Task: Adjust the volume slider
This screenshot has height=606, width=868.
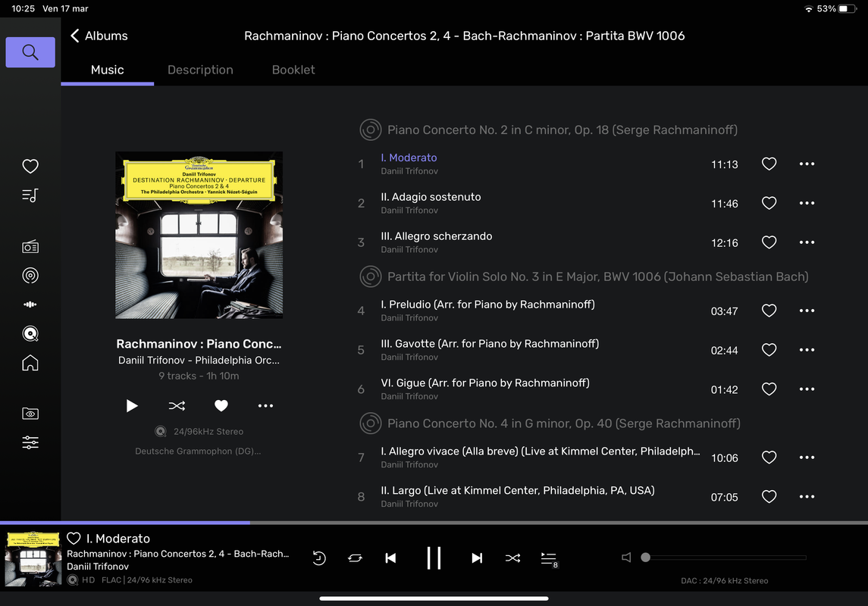Action: pyautogui.click(x=723, y=558)
